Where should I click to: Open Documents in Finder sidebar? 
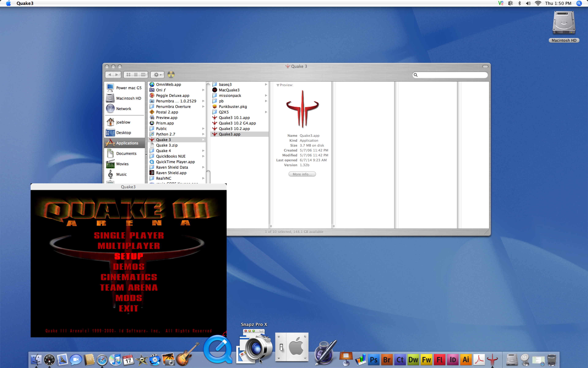click(x=124, y=153)
